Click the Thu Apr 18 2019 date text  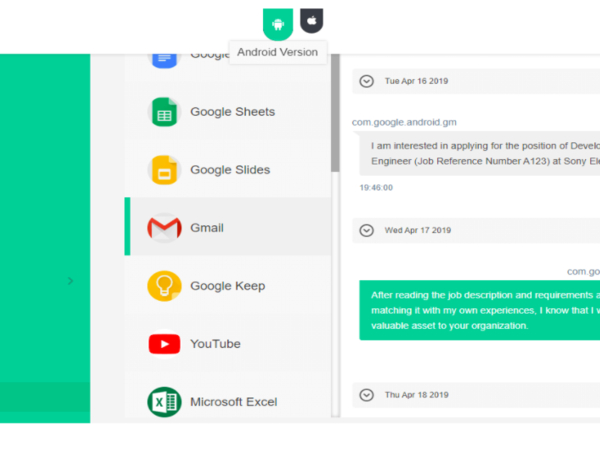(x=417, y=395)
